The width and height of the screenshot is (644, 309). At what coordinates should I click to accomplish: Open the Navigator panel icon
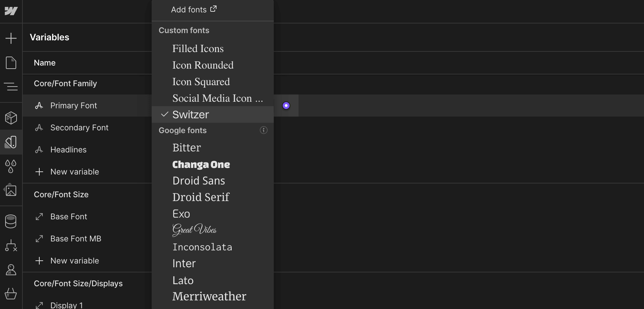11,86
